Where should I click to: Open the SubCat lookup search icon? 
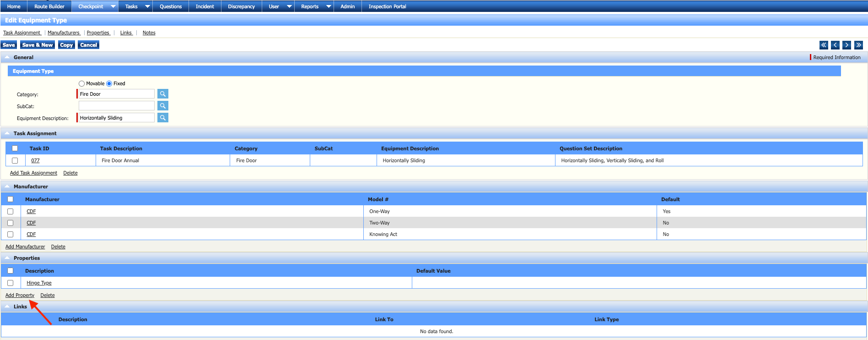[162, 106]
